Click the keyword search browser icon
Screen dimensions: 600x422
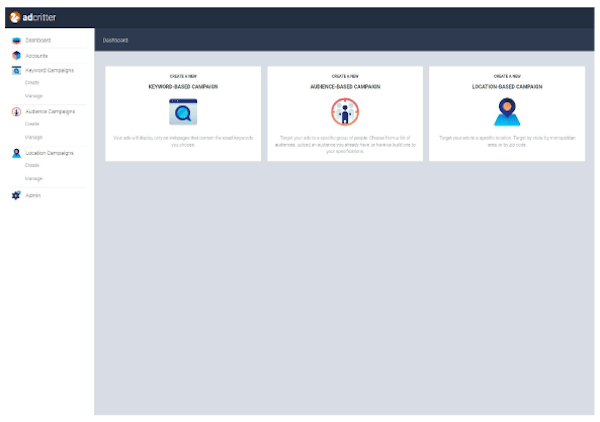[183, 112]
